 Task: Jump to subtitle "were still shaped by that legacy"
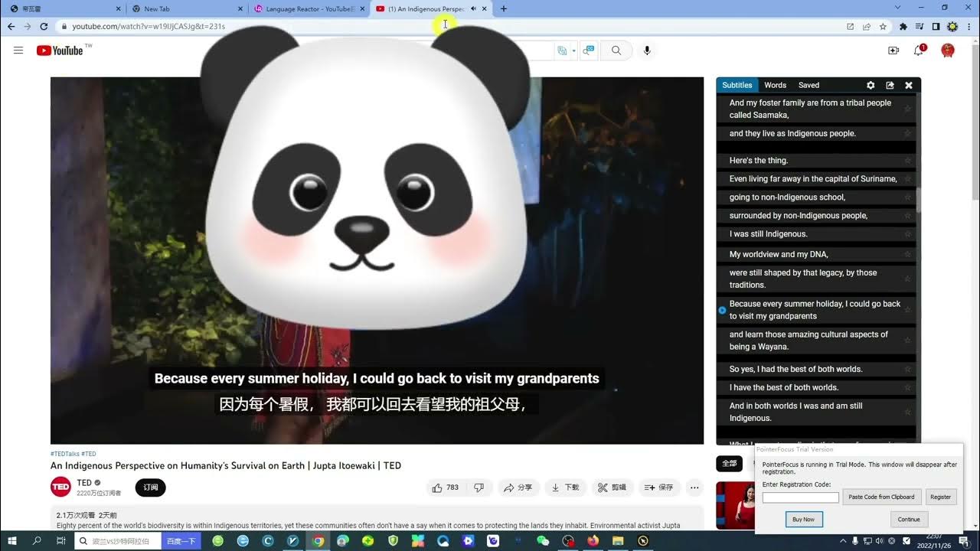803,279
